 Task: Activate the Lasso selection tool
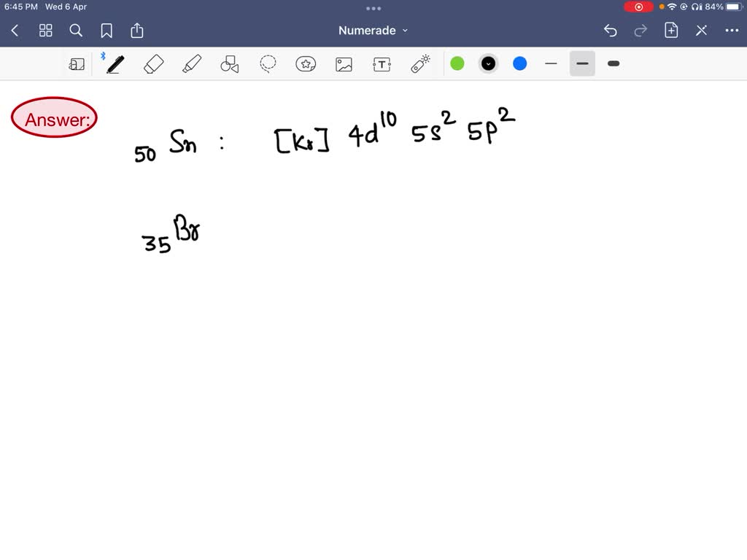point(268,63)
